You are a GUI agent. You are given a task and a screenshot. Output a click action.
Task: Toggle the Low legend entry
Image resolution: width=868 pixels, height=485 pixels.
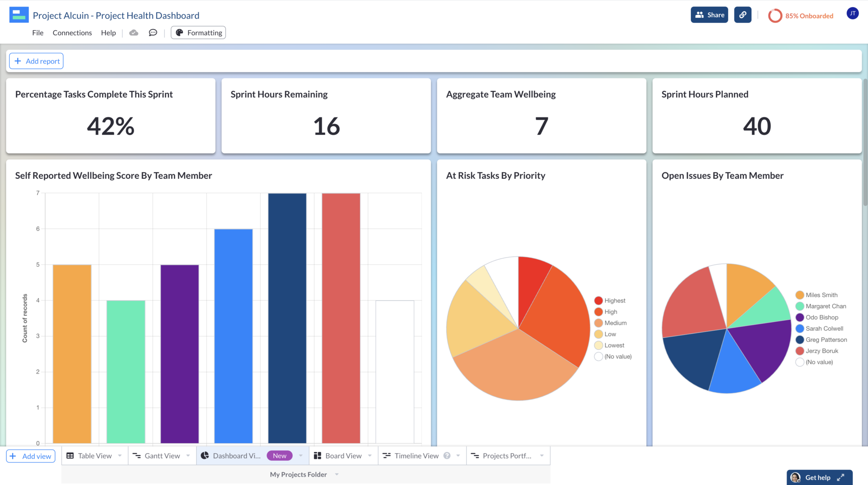605,334
